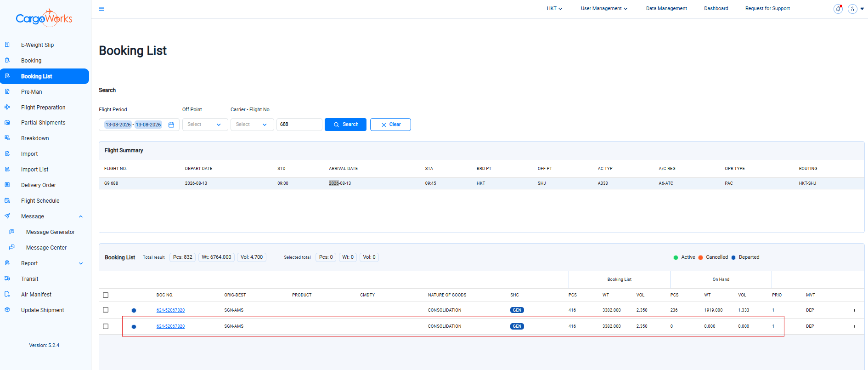Open the user profile avatar icon
This screenshot has width=868, height=370.
pos(852,9)
